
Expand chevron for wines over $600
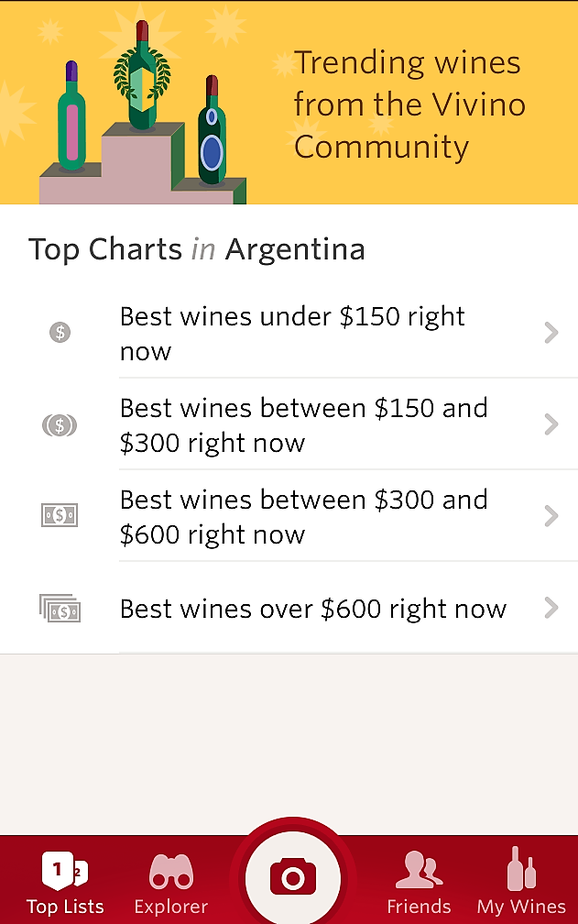point(551,608)
